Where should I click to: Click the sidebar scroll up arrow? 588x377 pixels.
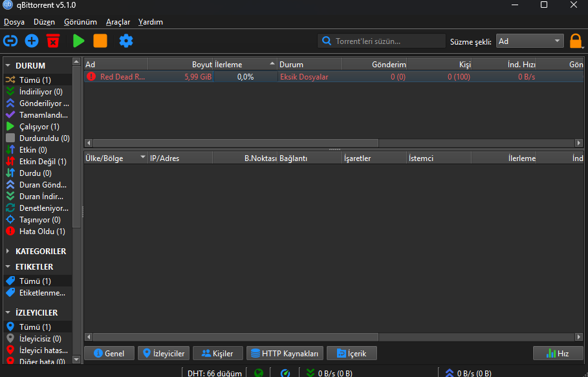[x=76, y=61]
